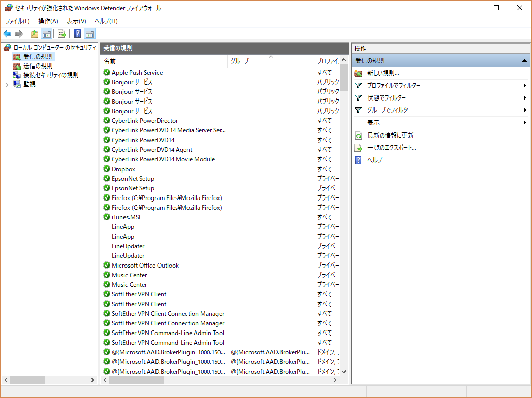This screenshot has width=532, height=398.
Task: Click profile cell of Microsoft Office Outlook row
Action: [x=328, y=265]
